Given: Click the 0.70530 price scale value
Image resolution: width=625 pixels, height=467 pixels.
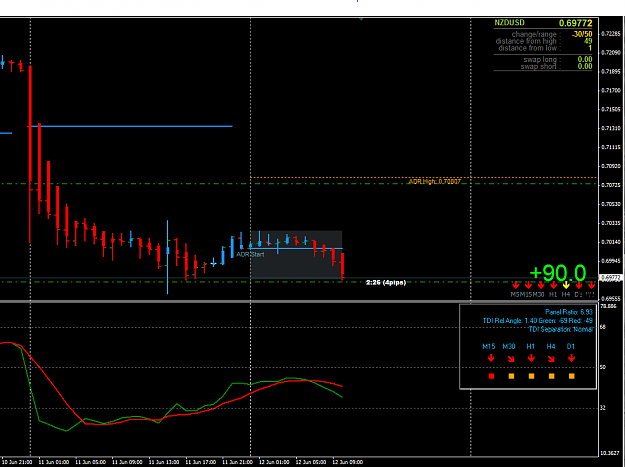Looking at the screenshot, I should click(611, 204).
